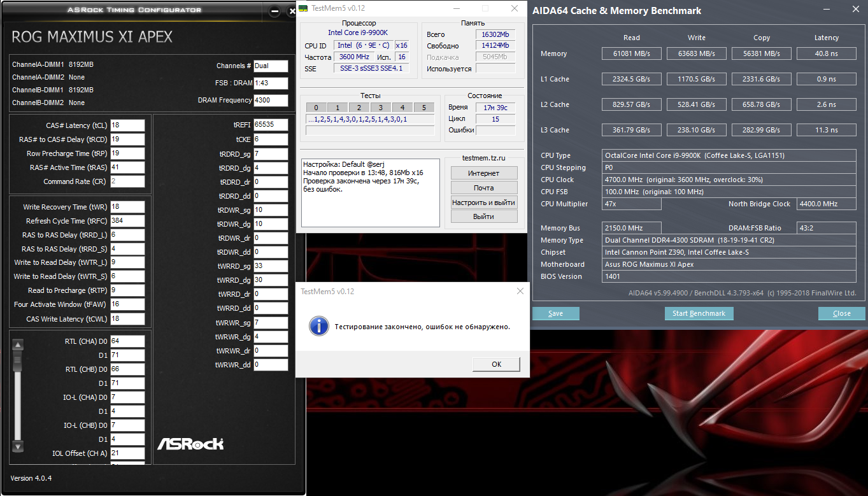Close the TestMem5 completion message dialog
The width and height of the screenshot is (868, 496).
point(520,291)
